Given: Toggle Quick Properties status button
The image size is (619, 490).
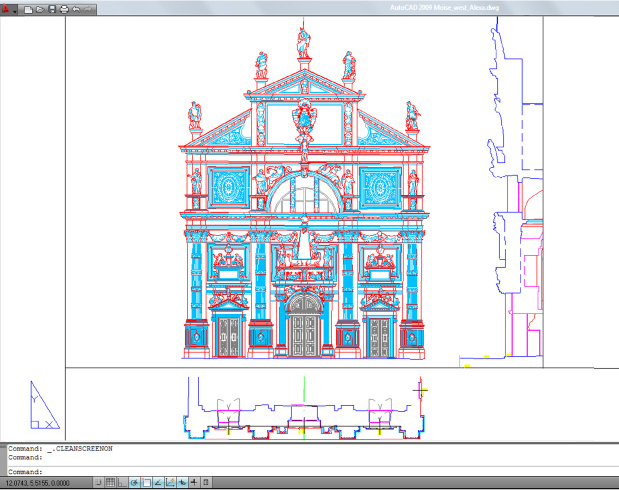Looking at the screenshot, I should click(206, 483).
